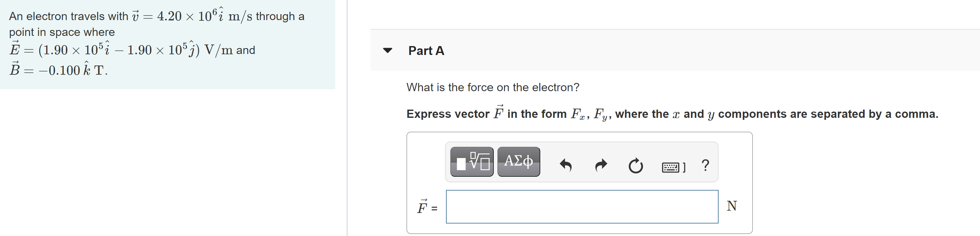Select the white square template icon part
Screen dimensions: 980x236
point(461,164)
